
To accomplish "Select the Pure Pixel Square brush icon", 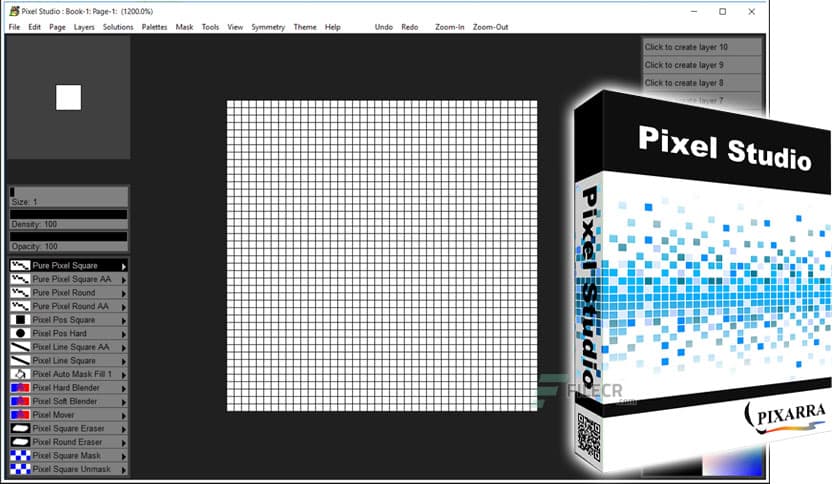I will [20, 265].
